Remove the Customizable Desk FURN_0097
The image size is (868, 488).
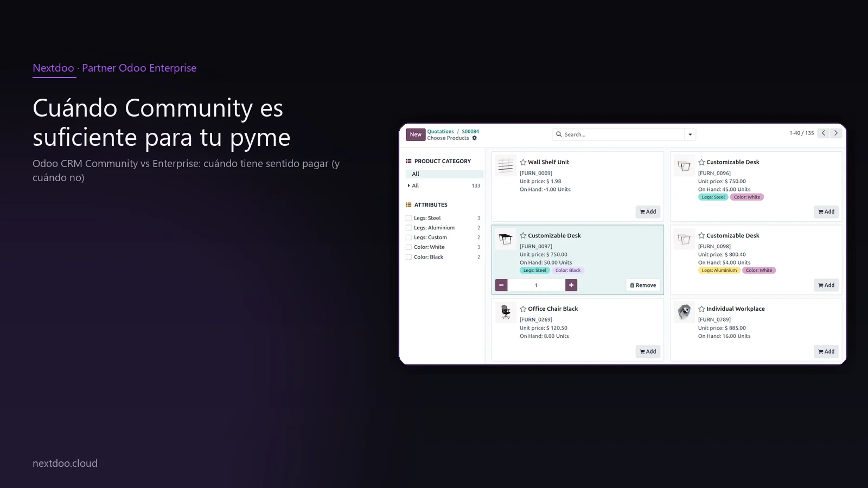[643, 285]
